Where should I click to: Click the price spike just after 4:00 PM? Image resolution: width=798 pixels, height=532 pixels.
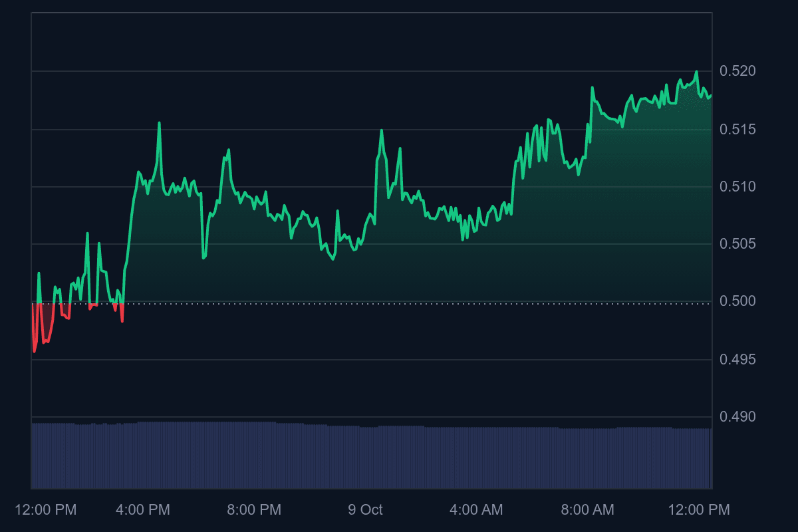(159, 123)
